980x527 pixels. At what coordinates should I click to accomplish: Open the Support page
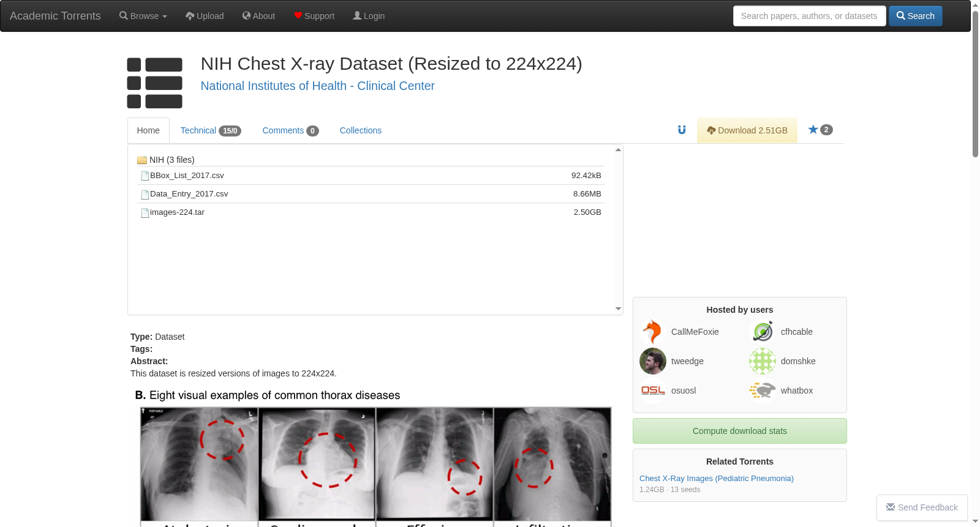[x=314, y=16]
